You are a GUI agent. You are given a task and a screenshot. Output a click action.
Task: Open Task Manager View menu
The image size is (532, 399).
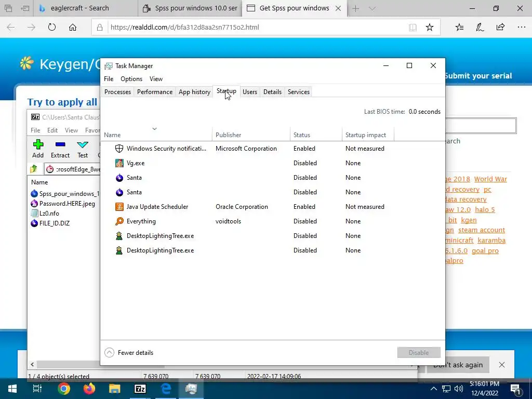(156, 79)
